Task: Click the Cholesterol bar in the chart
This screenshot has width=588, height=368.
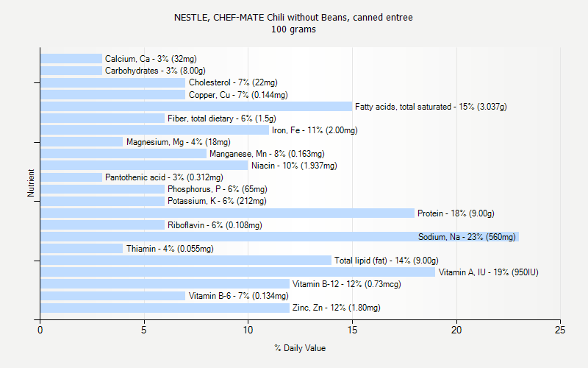Action: point(113,82)
